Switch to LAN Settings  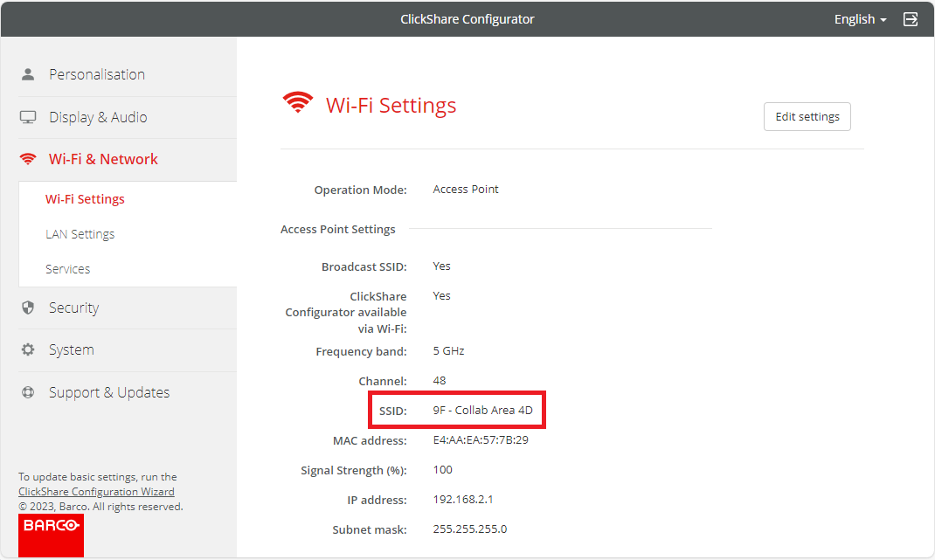[x=80, y=233]
